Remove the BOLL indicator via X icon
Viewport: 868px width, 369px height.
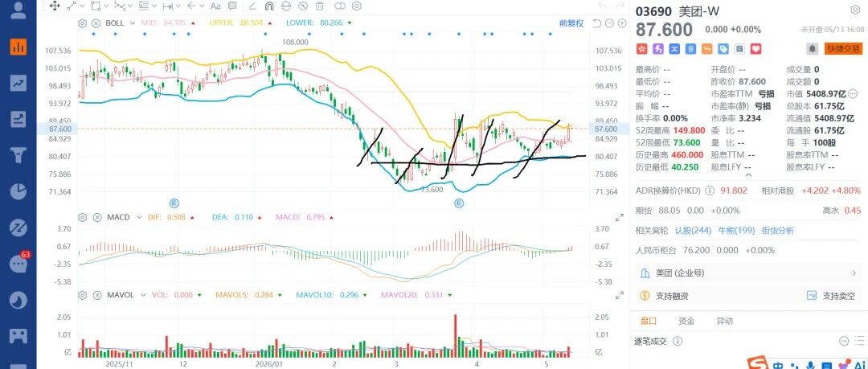coord(96,23)
